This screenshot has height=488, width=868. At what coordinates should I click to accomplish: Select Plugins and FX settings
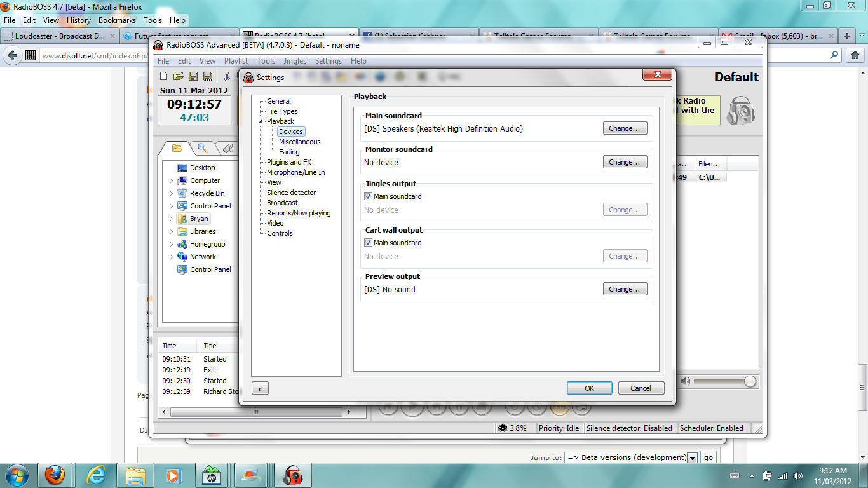tap(289, 162)
